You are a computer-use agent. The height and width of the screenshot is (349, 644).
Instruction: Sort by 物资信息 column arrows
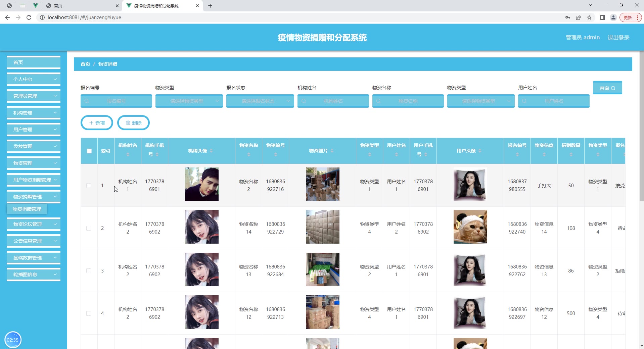[544, 154]
